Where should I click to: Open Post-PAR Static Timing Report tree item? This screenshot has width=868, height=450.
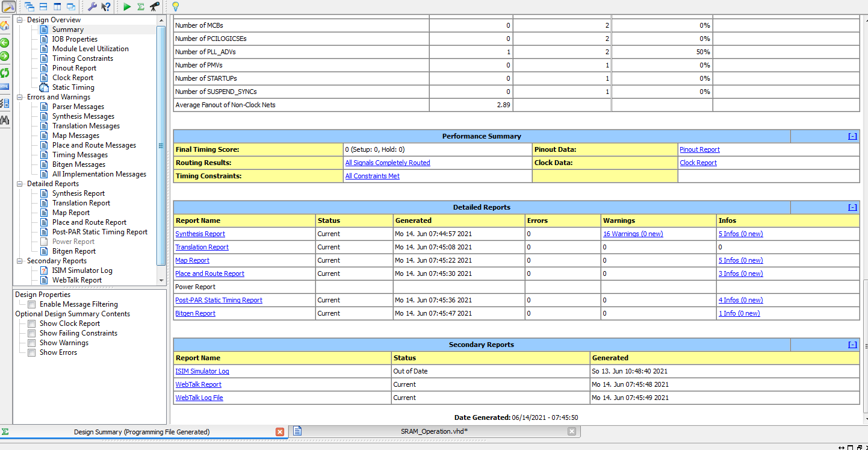click(100, 232)
